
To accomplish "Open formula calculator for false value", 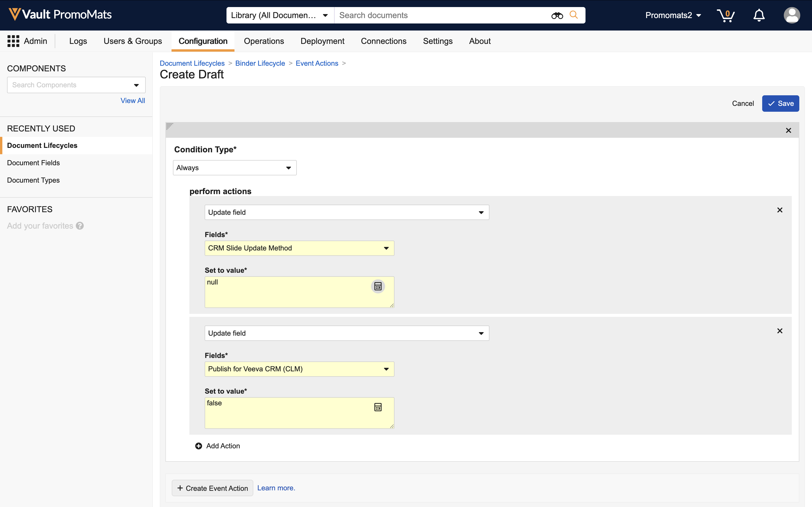I will [x=378, y=407].
